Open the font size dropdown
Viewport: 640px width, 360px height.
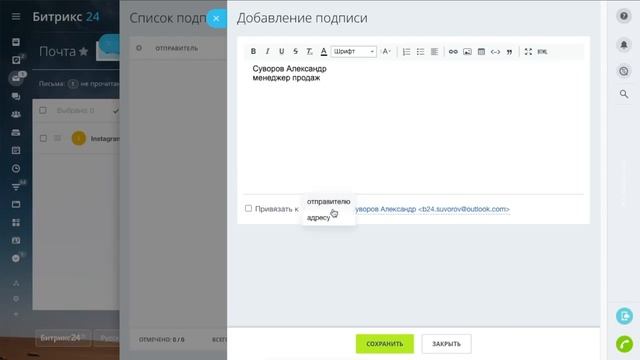[x=386, y=51]
